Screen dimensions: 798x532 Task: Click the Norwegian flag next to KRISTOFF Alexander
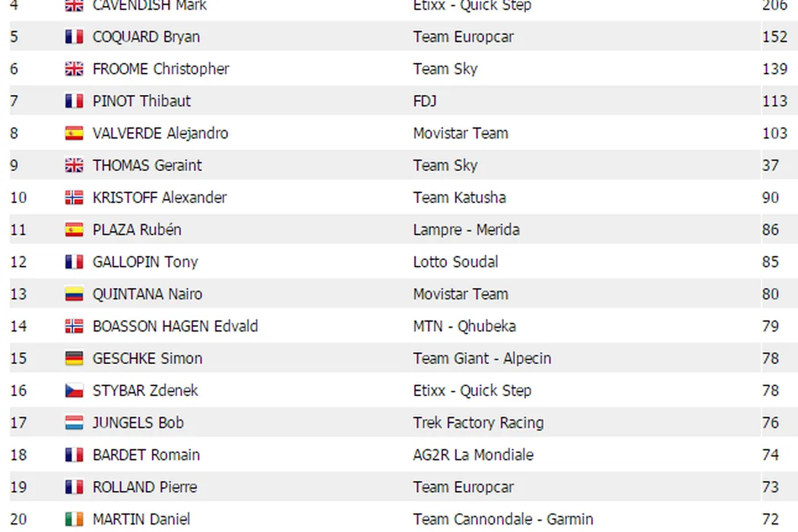tap(74, 198)
